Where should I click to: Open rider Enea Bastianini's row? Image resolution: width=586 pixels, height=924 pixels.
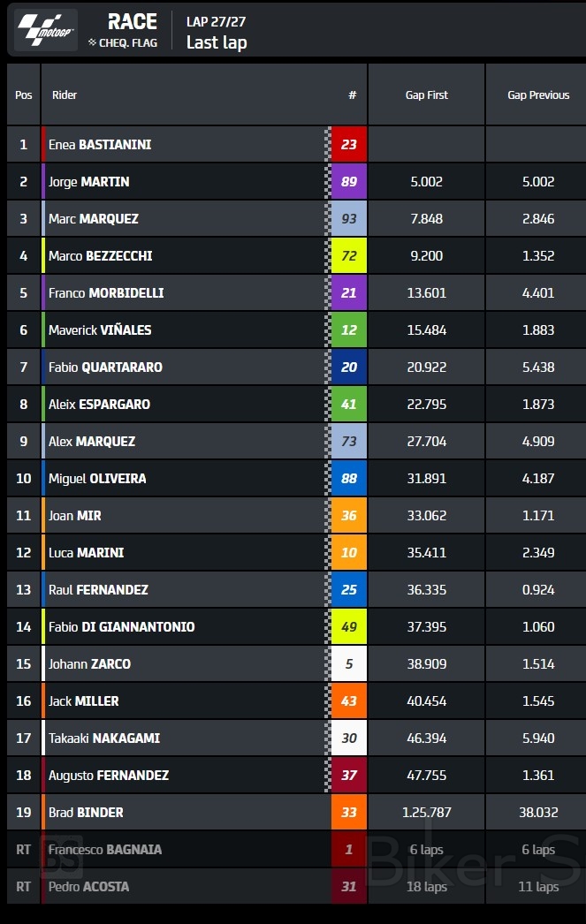100,145
